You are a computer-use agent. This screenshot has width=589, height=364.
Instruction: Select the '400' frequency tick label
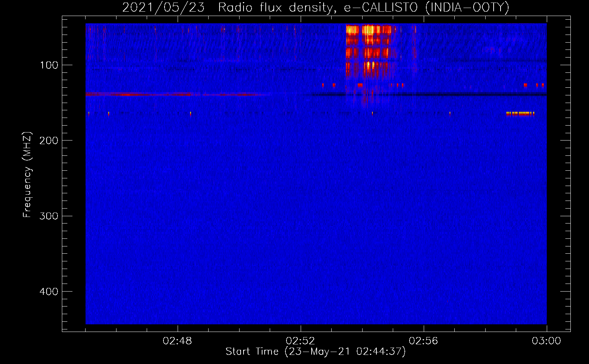[x=49, y=292]
